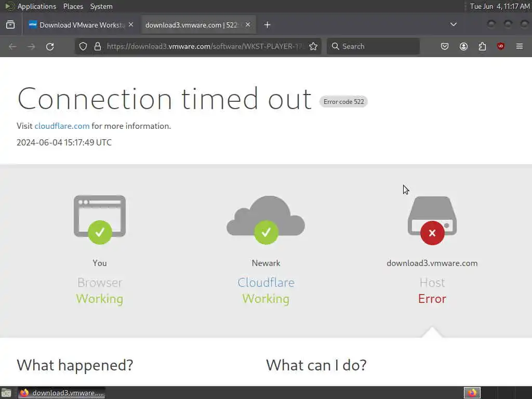Select the download3.vmware taskbar window button
The height and width of the screenshot is (399, 532).
61,393
